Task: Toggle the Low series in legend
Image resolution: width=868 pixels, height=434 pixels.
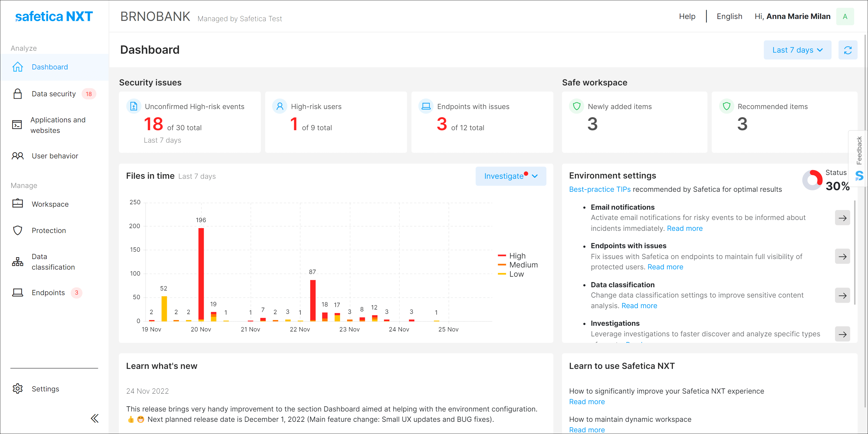Action: point(516,274)
